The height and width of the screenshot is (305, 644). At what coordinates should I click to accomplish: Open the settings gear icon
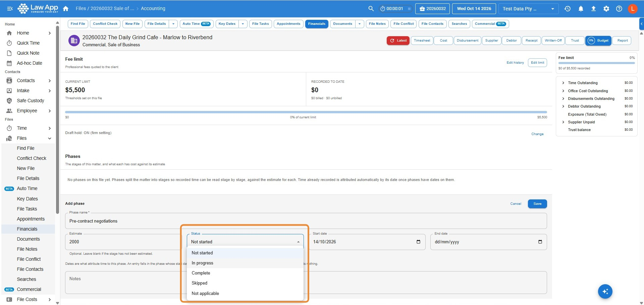[606, 9]
